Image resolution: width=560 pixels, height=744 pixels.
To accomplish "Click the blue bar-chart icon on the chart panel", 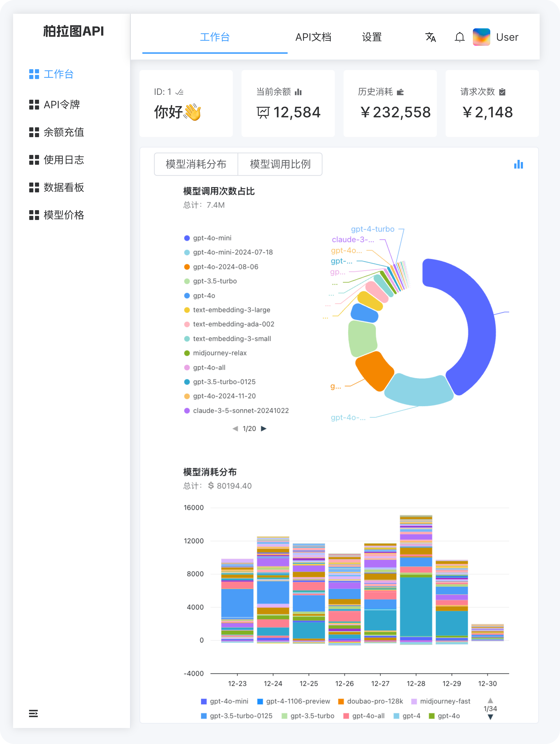I will click(519, 164).
